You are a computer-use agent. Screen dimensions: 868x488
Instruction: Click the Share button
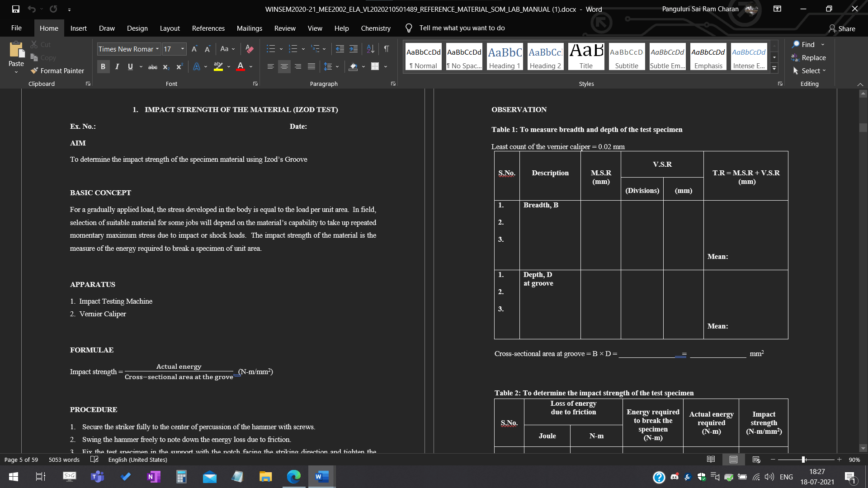(842, 28)
